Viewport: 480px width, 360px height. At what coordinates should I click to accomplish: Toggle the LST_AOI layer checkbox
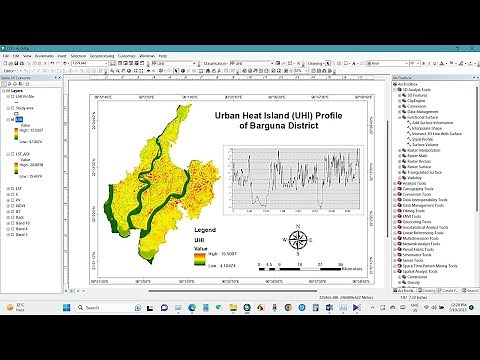click(x=12, y=154)
